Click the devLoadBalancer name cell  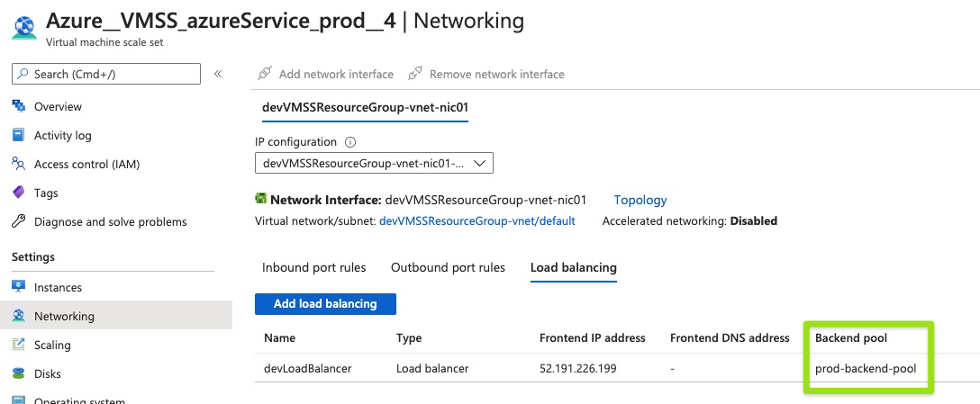tap(307, 368)
